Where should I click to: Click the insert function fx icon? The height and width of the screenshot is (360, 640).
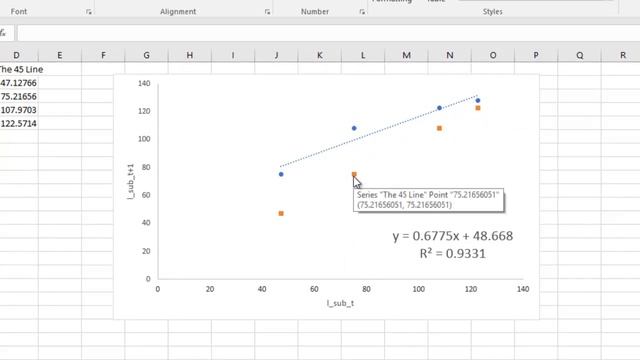3,33
